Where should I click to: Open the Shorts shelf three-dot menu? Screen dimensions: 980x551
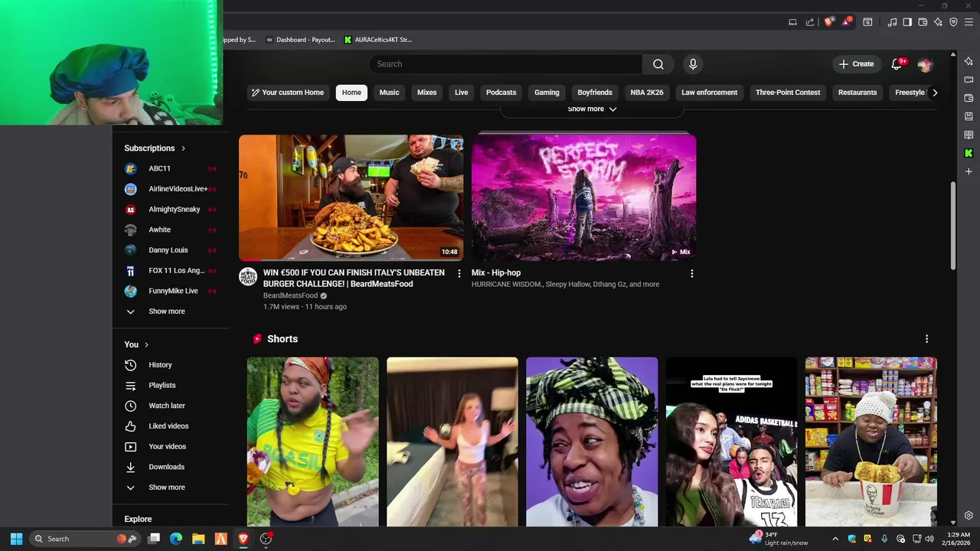point(926,339)
